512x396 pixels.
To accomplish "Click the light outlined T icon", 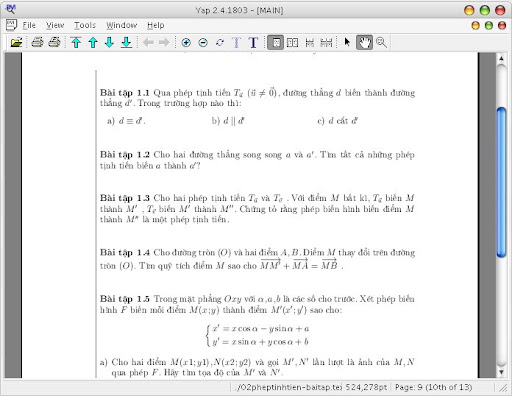I will pyautogui.click(x=236, y=43).
